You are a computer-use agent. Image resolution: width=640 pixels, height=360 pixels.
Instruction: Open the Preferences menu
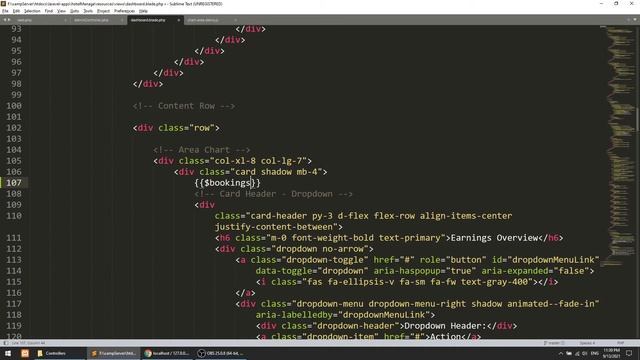pyautogui.click(x=124, y=11)
